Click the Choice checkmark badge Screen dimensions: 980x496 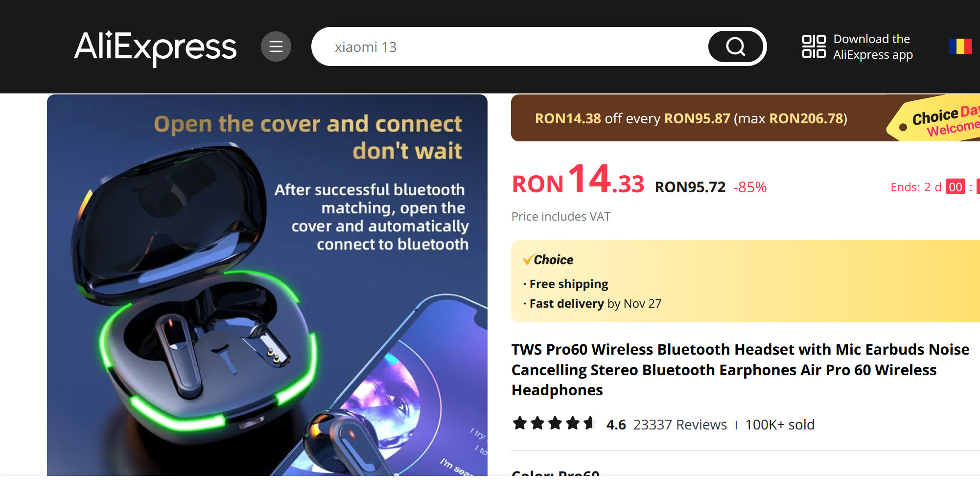coord(548,260)
